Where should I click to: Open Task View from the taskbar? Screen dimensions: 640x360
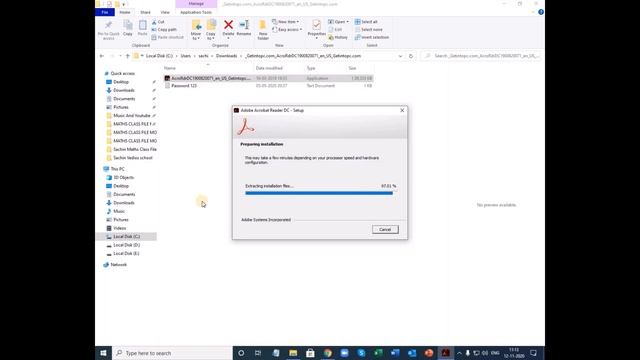(x=258, y=353)
